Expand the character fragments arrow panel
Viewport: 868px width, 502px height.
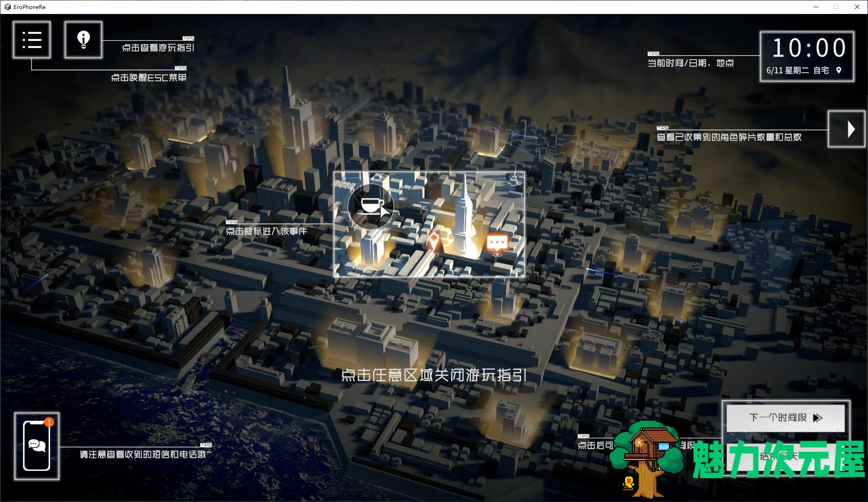[846, 129]
